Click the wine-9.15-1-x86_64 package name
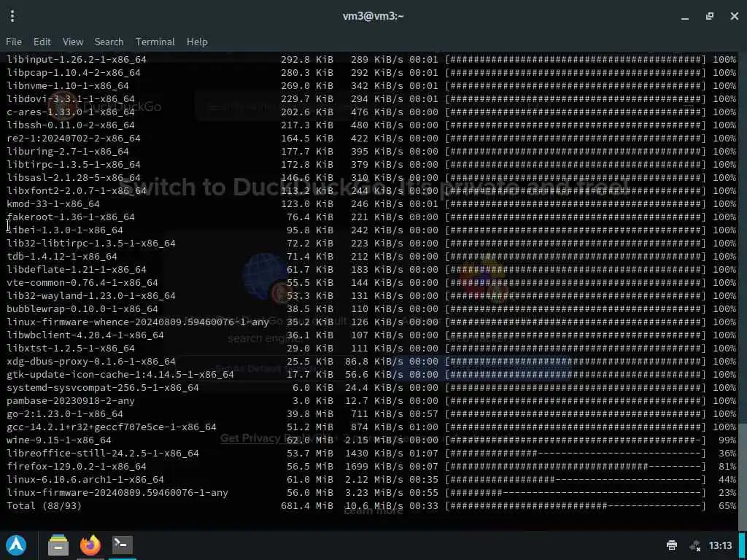 click(59, 440)
